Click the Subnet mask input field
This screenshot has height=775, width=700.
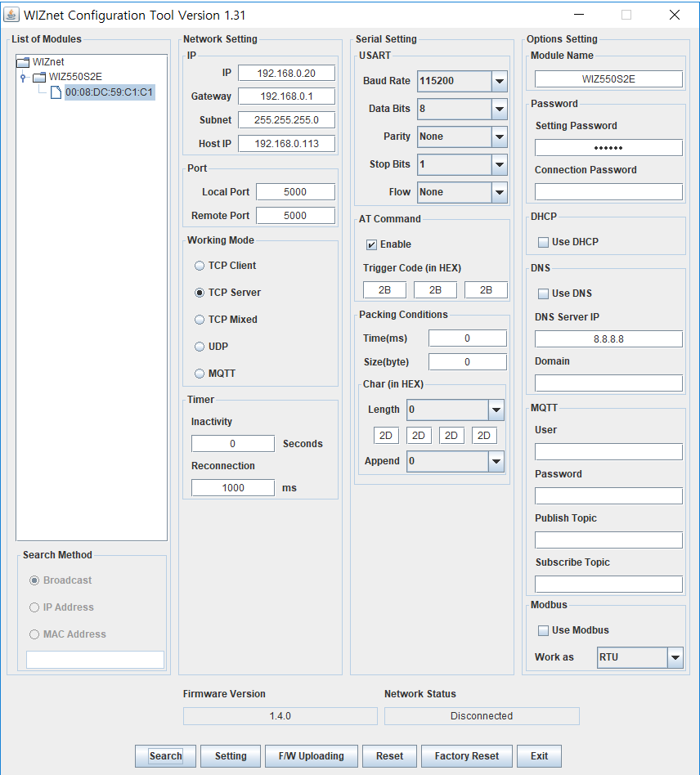286,120
